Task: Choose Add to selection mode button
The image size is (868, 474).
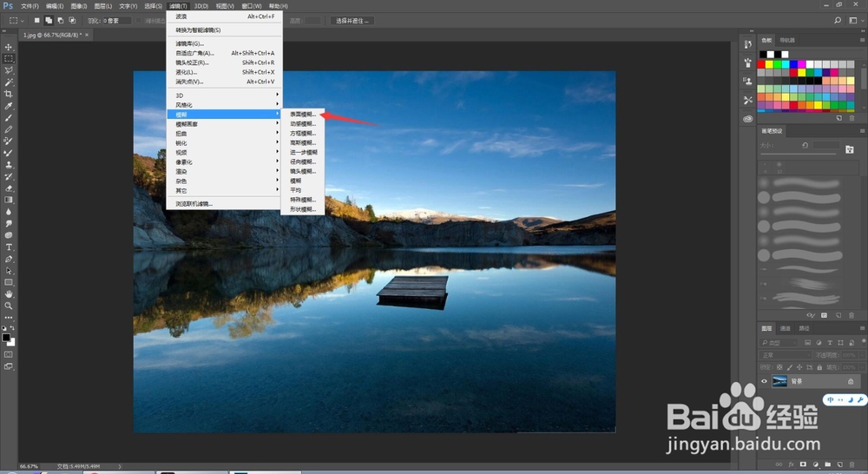Action: [x=49, y=21]
